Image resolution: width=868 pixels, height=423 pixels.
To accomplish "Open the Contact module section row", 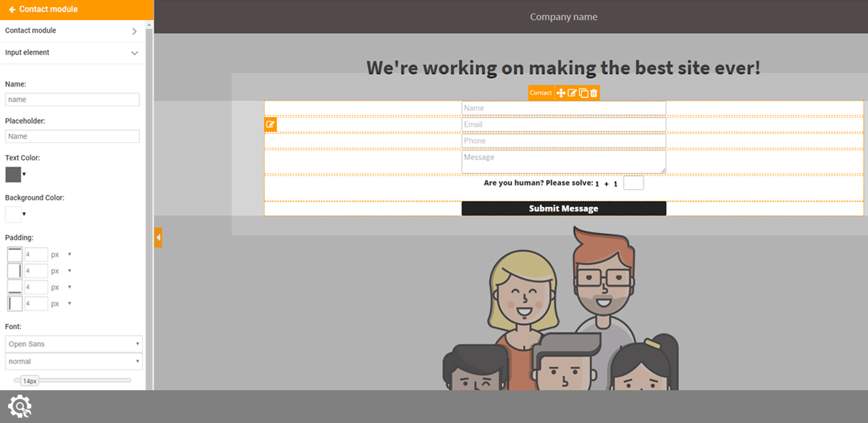I will [x=72, y=31].
